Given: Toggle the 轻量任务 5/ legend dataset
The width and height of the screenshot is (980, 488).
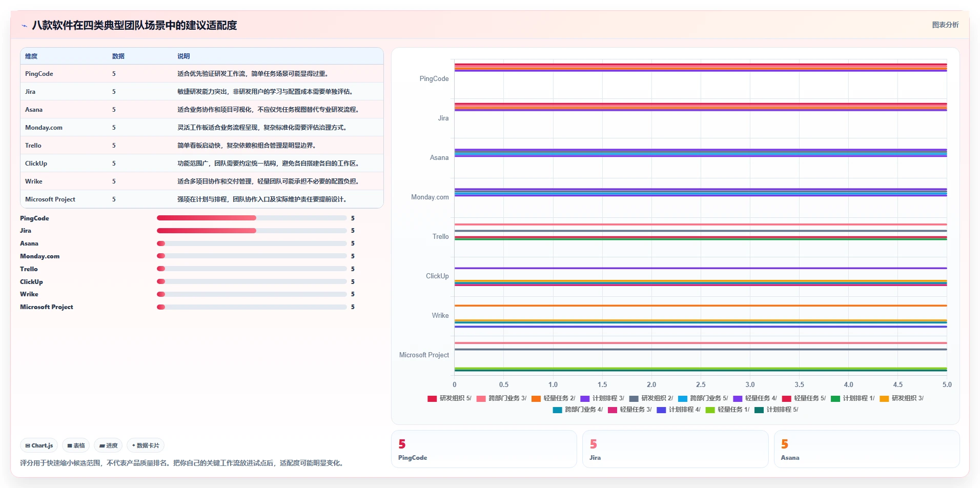Looking at the screenshot, I should click(x=804, y=398).
